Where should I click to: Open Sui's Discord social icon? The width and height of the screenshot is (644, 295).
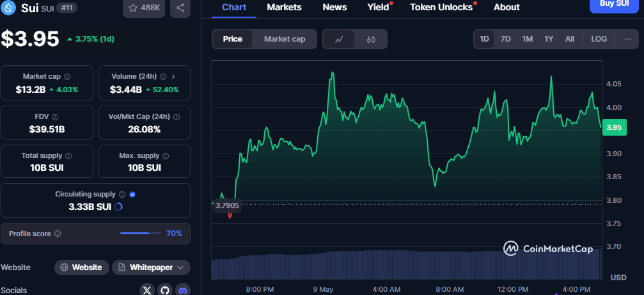click(x=183, y=290)
